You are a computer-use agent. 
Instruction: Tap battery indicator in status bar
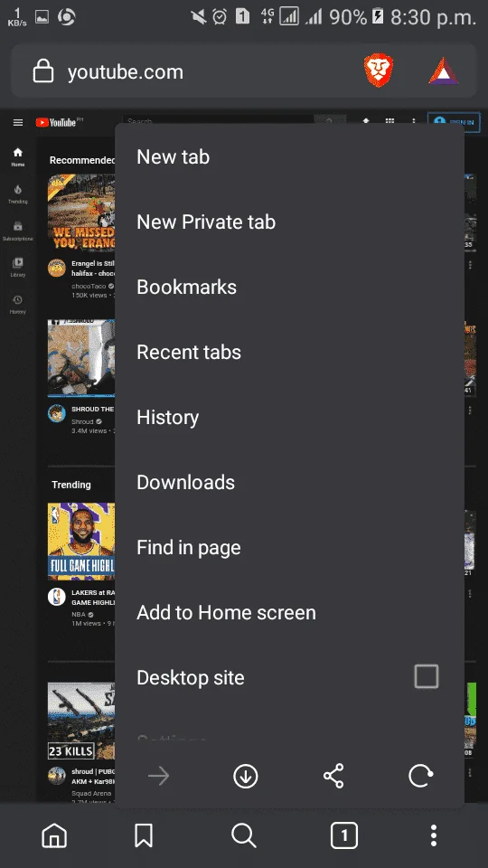click(x=378, y=16)
